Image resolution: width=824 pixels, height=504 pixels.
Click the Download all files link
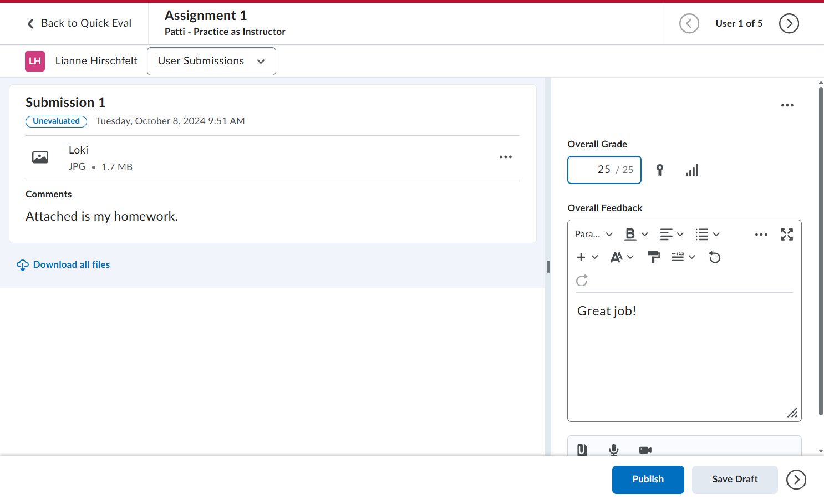63,265
